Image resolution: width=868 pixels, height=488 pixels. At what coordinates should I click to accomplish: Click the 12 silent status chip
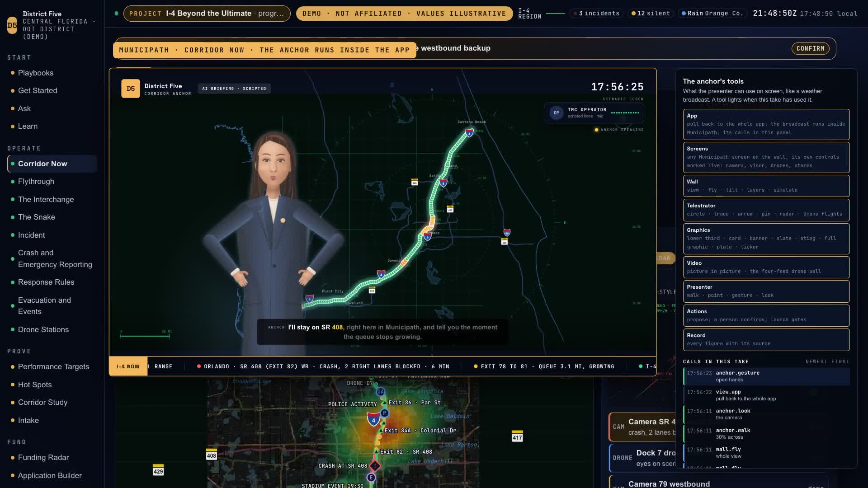[651, 14]
